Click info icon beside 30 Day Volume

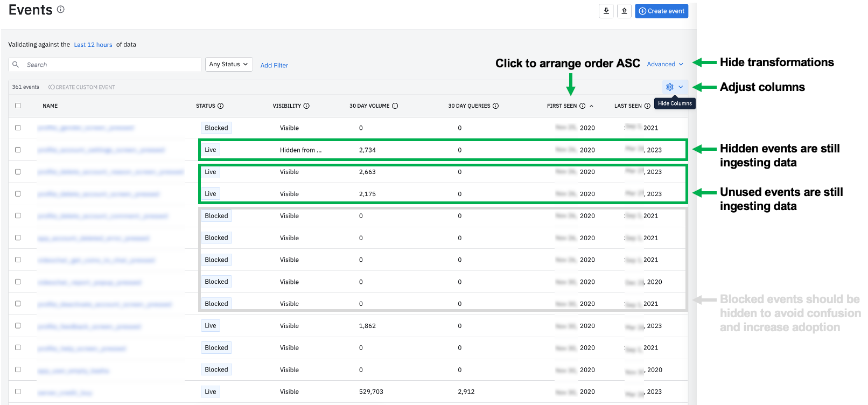pos(395,106)
